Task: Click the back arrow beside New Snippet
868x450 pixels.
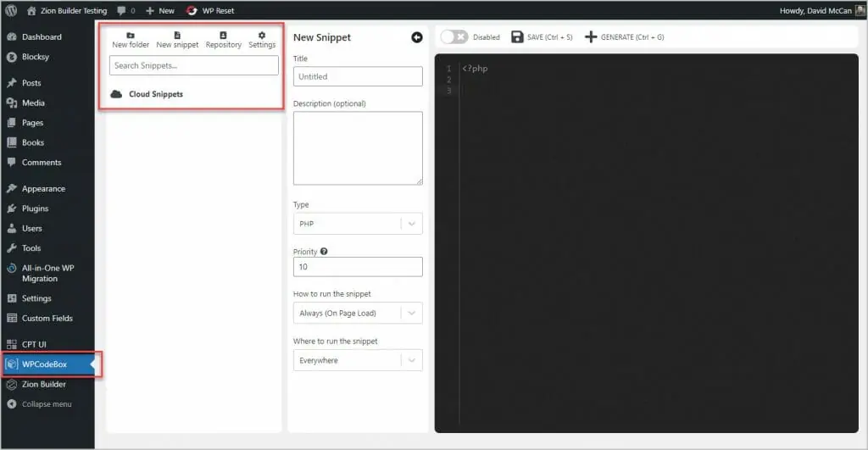Action: 417,37
